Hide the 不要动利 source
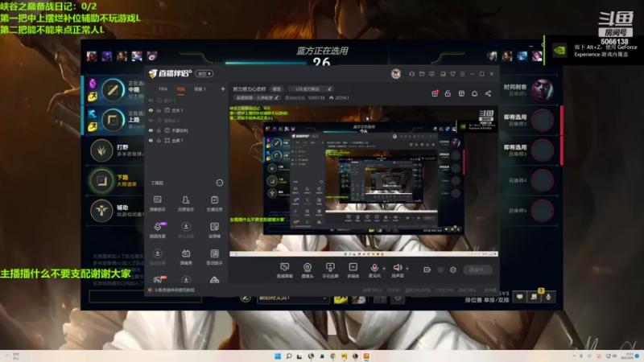The height and width of the screenshot is (362, 644). point(151,130)
